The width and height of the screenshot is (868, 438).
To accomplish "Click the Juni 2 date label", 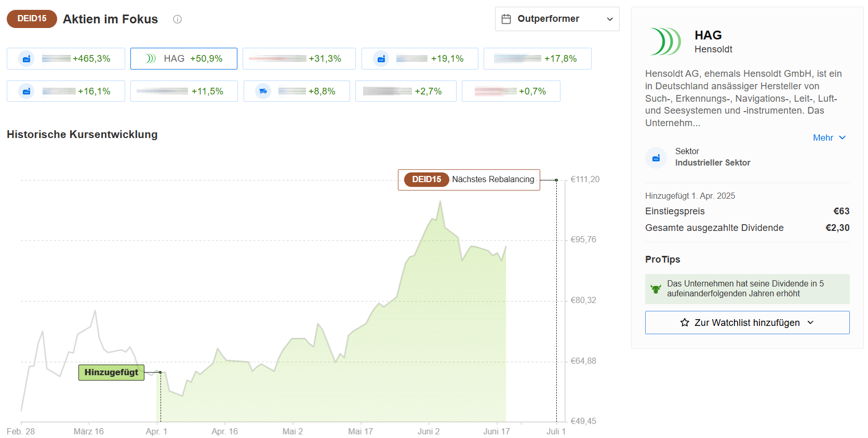I will coord(429,432).
